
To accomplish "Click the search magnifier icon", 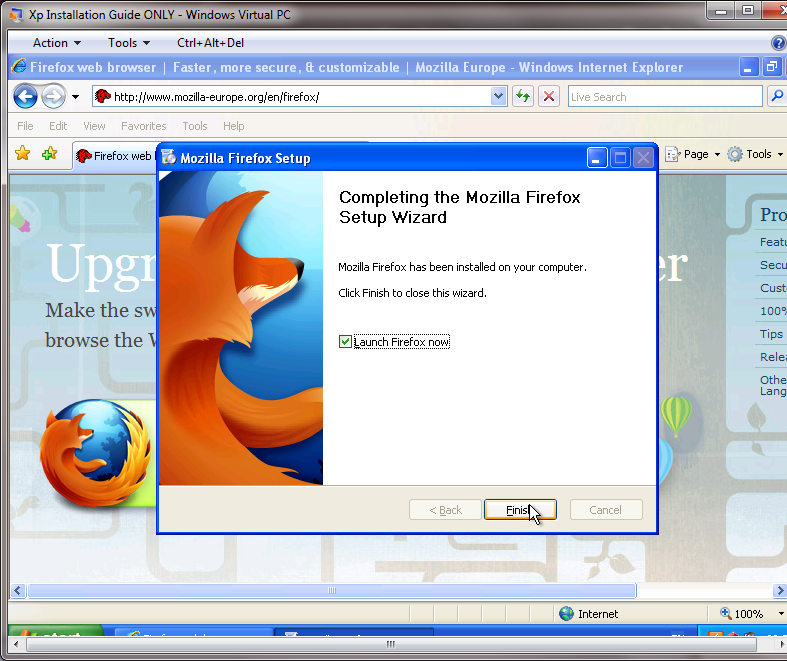I will point(777,96).
